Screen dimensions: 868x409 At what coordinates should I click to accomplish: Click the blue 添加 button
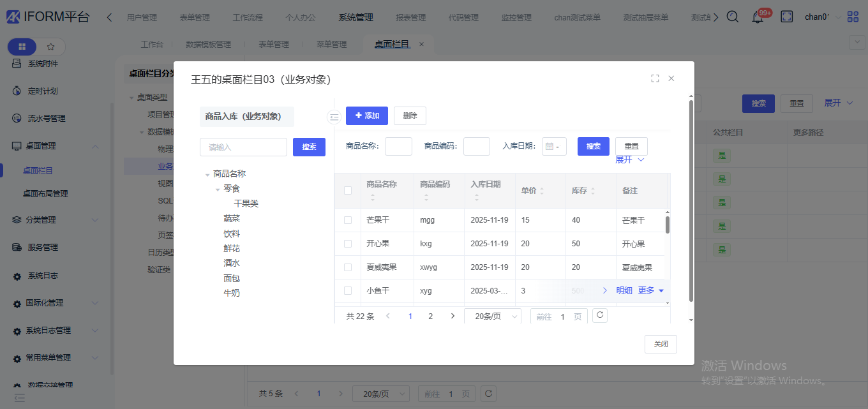(367, 115)
